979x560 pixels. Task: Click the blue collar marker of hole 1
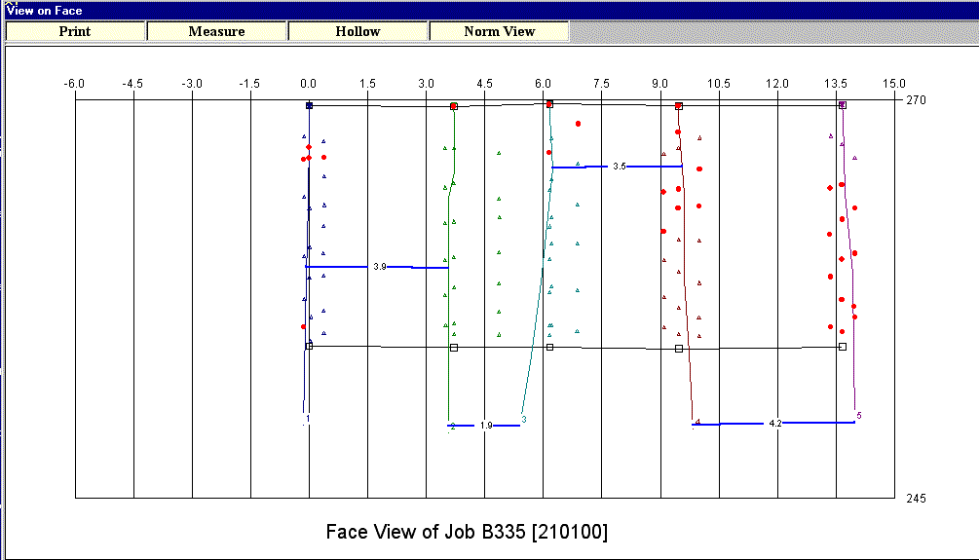[x=309, y=105]
